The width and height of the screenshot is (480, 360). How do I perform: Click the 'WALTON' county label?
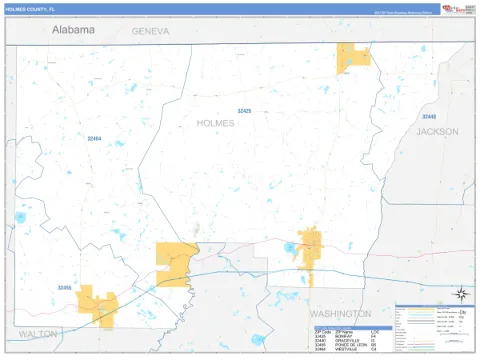[x=38, y=334]
